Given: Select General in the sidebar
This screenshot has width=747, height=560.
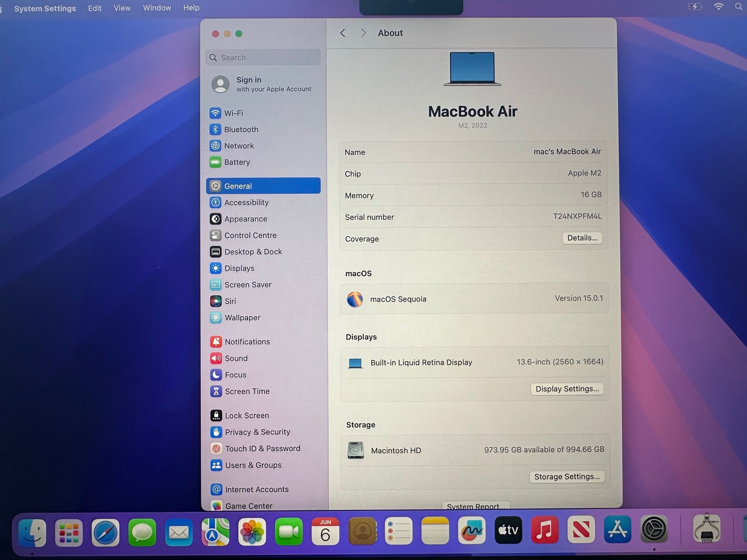Looking at the screenshot, I should pyautogui.click(x=263, y=186).
